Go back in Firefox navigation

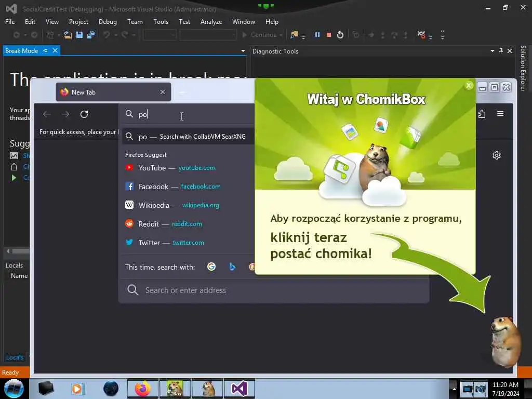pyautogui.click(x=47, y=114)
